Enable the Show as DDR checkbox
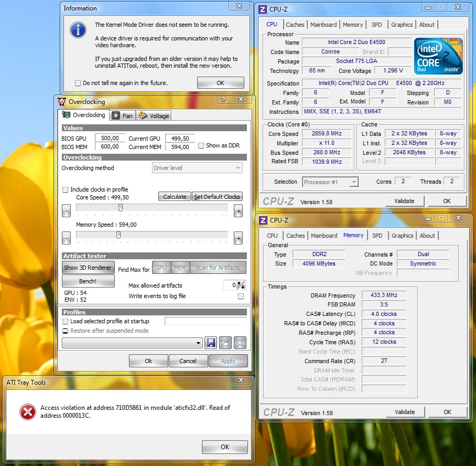 tap(201, 145)
